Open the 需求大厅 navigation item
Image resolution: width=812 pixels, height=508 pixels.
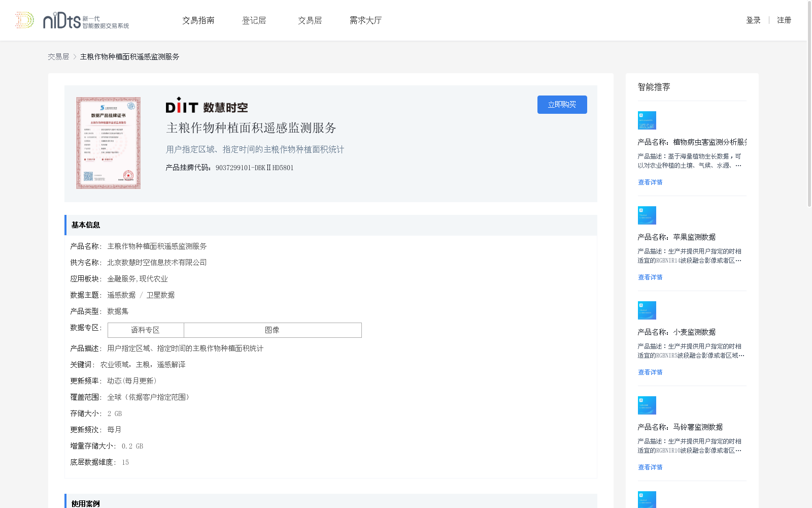click(x=365, y=20)
